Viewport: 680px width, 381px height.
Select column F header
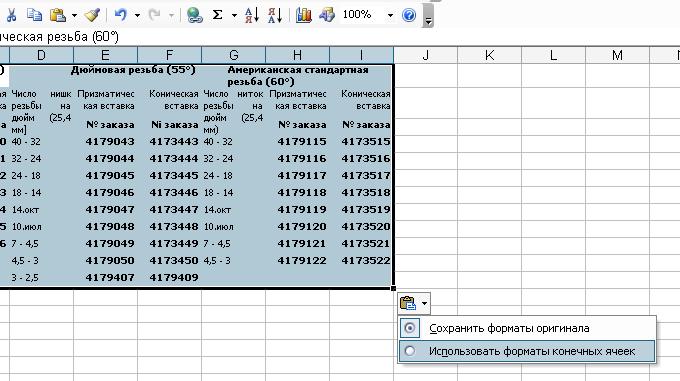click(x=169, y=55)
